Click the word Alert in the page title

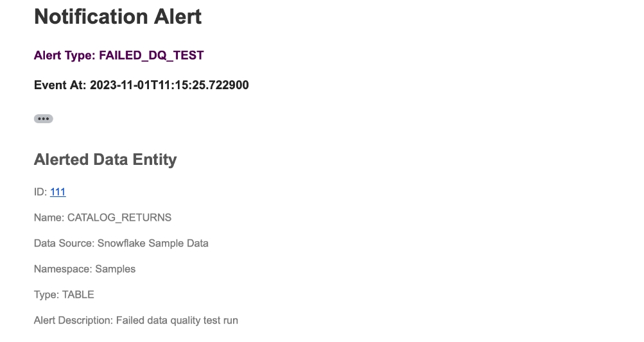pyautogui.click(x=178, y=17)
